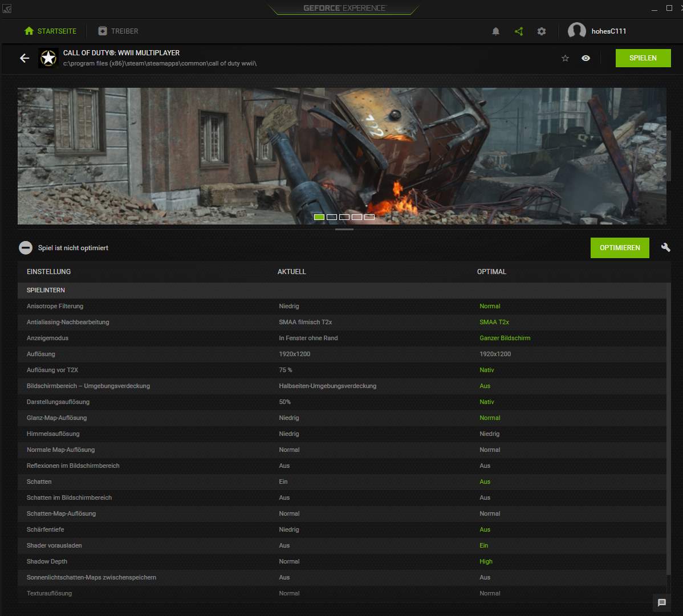Click the username hohesC111
Image resolution: width=683 pixels, height=616 pixels.
tap(608, 31)
